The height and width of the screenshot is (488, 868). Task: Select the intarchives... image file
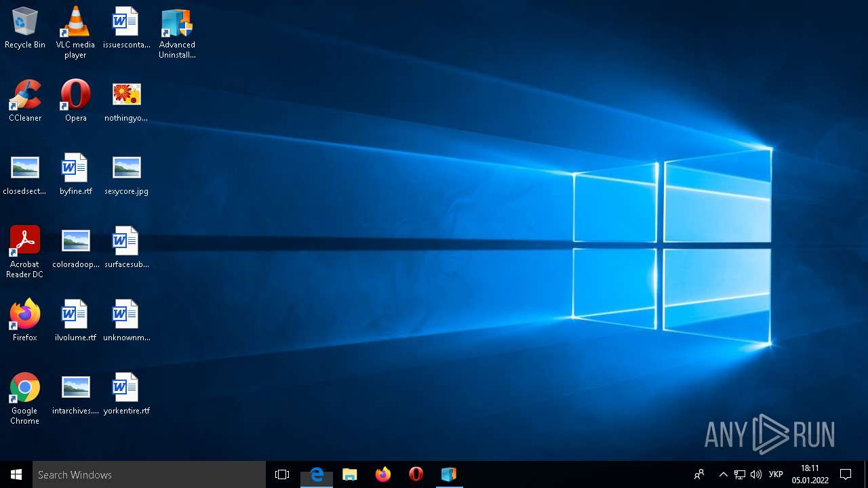75,394
